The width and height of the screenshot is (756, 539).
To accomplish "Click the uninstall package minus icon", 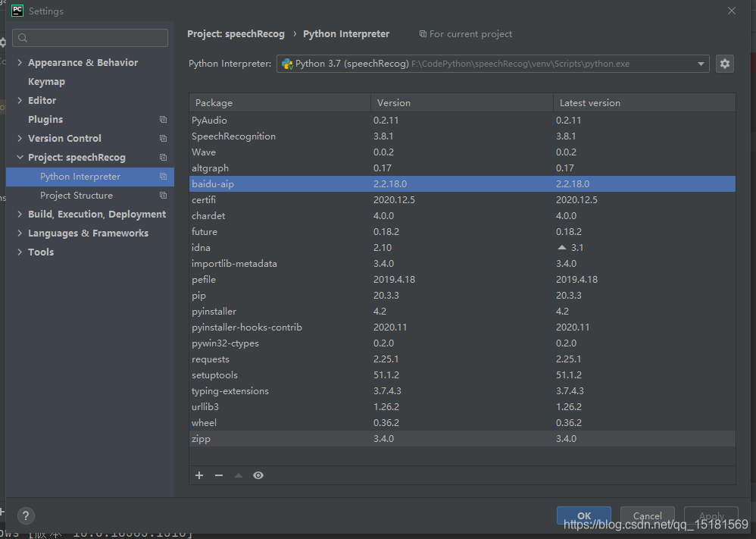I will click(x=219, y=475).
